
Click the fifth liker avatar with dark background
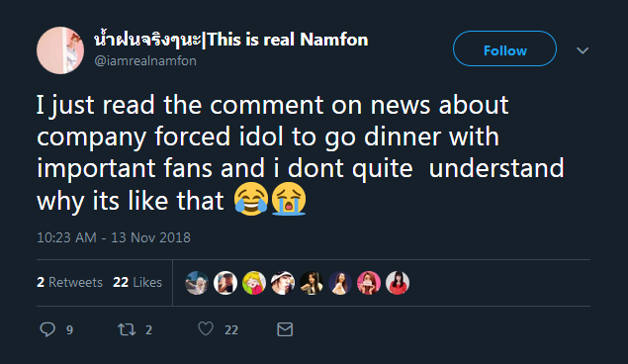[312, 283]
